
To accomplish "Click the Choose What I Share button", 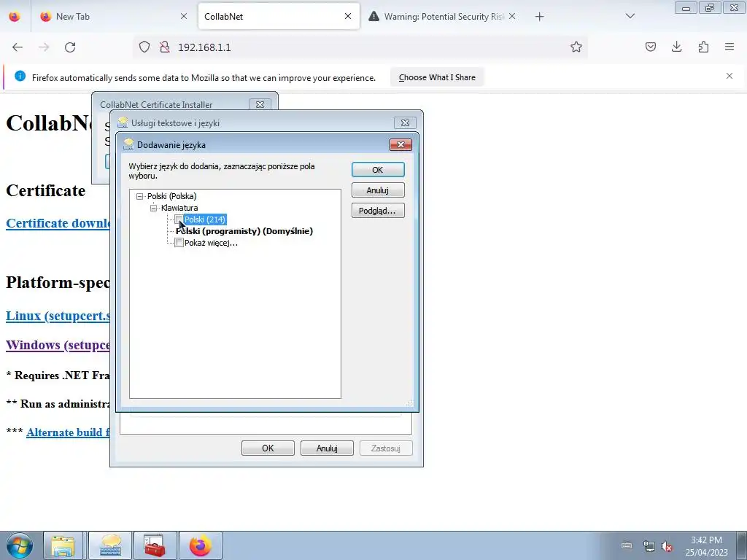I will [437, 77].
